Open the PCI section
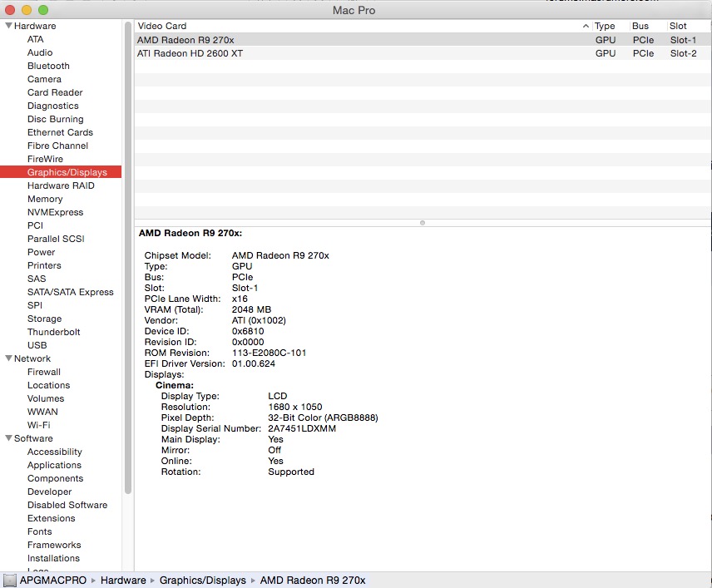Screen dimensions: 712x588 [35, 225]
